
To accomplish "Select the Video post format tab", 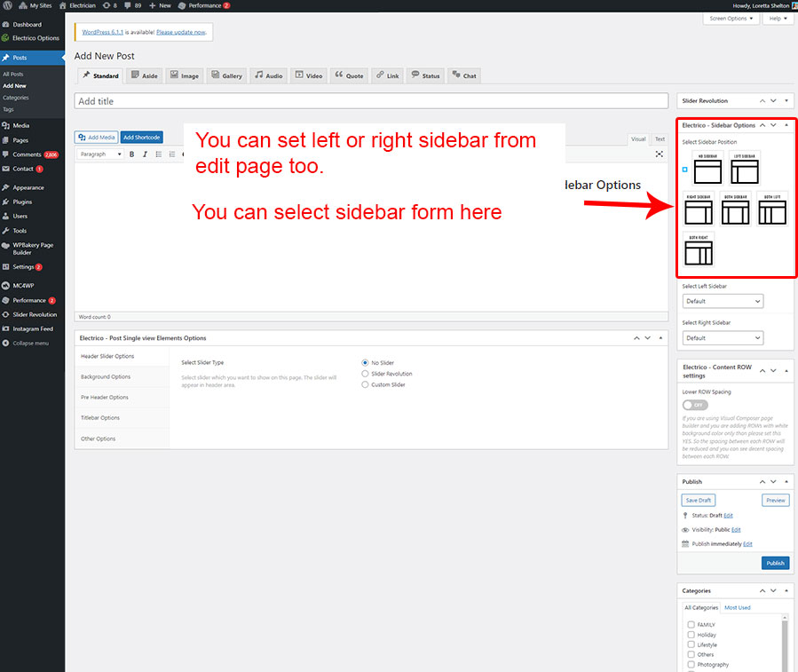I will (x=308, y=75).
